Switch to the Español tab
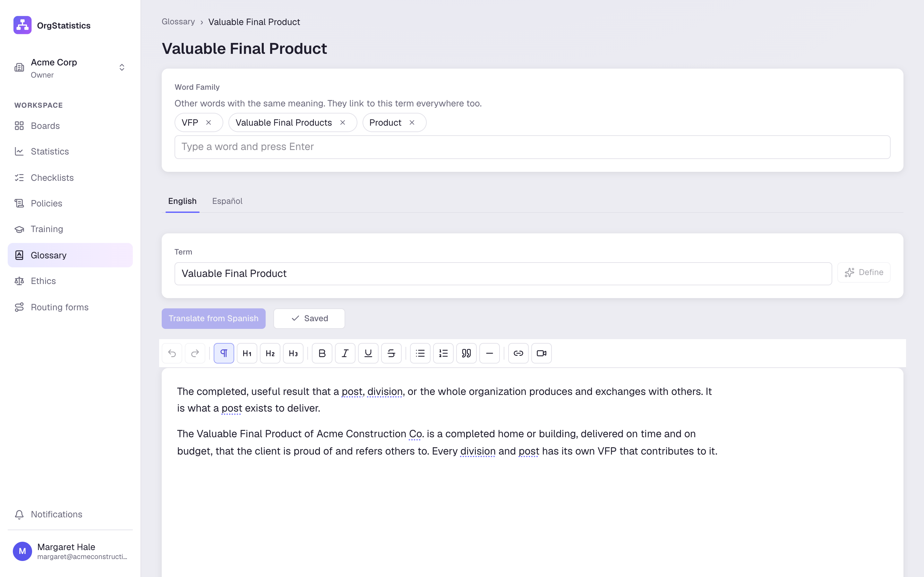Viewport: 924px width, 577px height. pos(227,201)
